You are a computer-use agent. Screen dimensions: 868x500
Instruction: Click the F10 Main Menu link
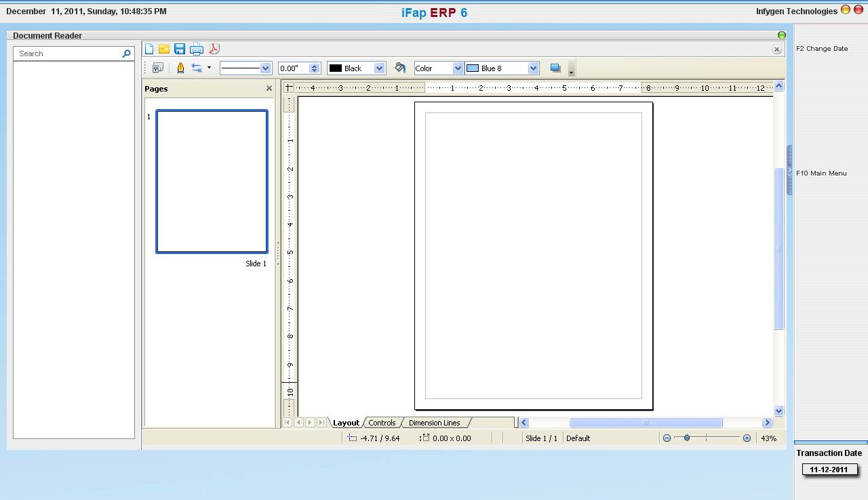click(x=821, y=173)
